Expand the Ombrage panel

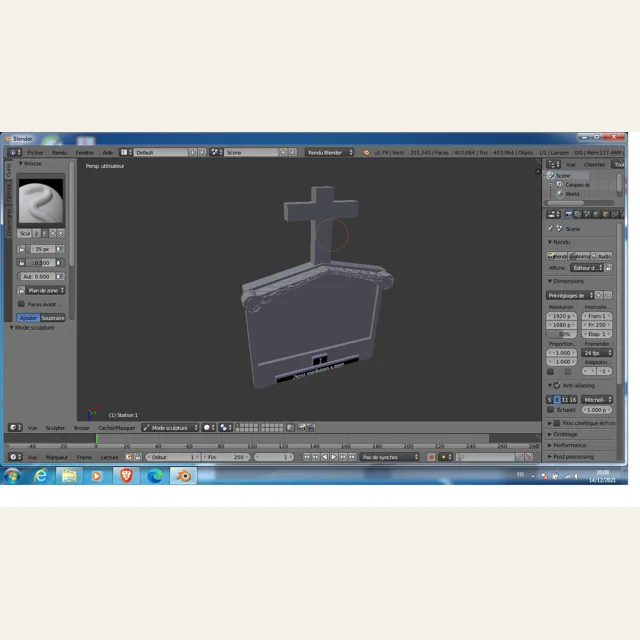(x=563, y=434)
